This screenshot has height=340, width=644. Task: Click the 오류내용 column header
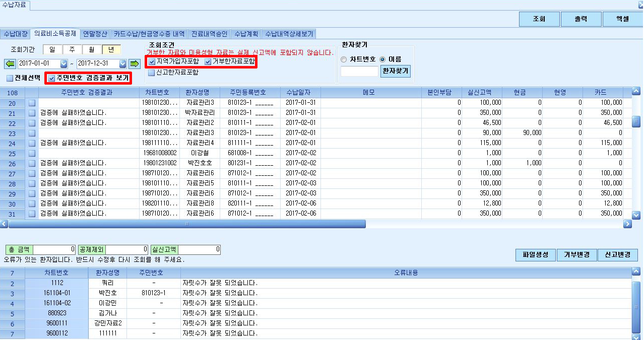tap(406, 273)
